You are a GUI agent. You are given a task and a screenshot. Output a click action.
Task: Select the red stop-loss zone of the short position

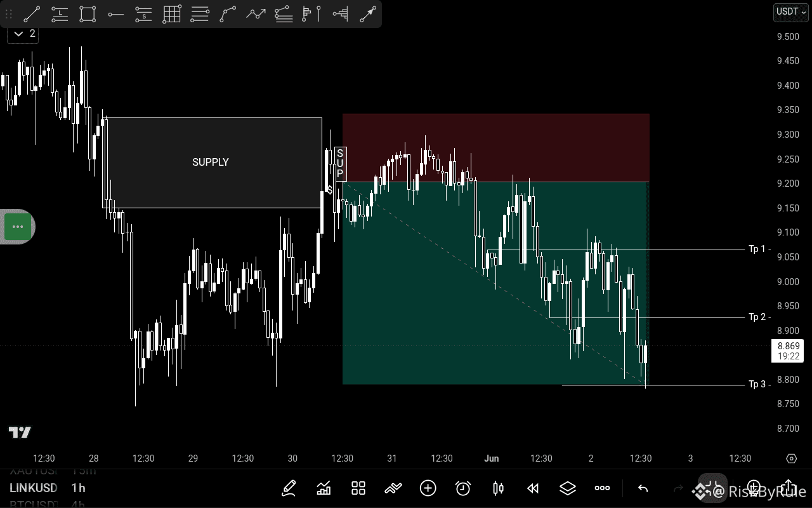pyautogui.click(x=496, y=148)
